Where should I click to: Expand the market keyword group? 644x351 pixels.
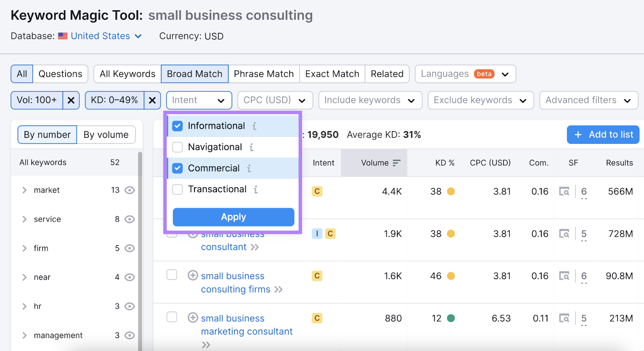(25, 190)
